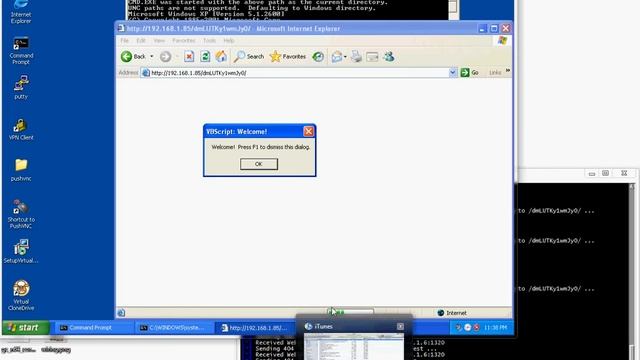This screenshot has width=640, height=360.
Task: Open the History icon in IE toolbar
Action: [x=318, y=56]
